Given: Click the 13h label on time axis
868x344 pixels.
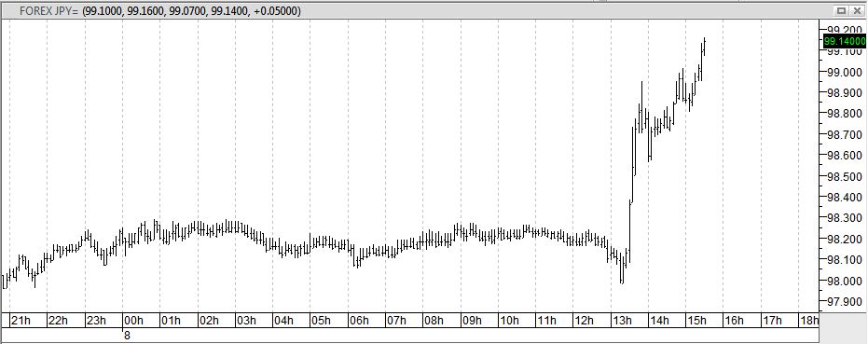Looking at the screenshot, I should pyautogui.click(x=623, y=321).
